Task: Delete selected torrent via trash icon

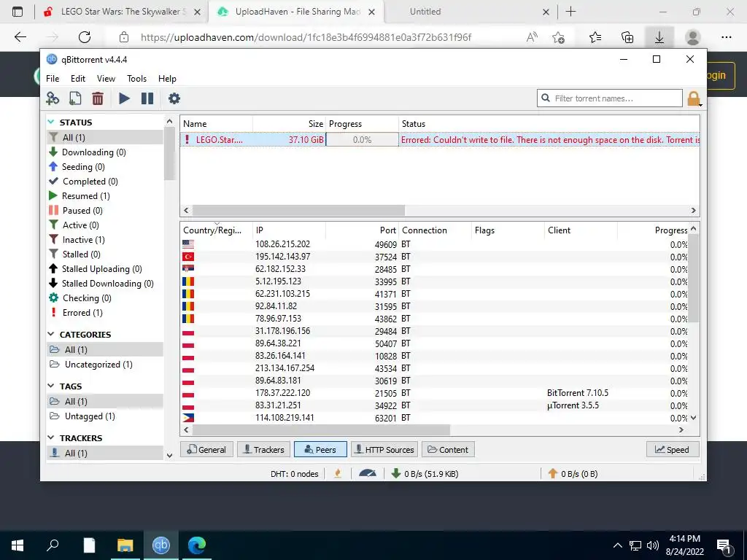Action: 98,98
